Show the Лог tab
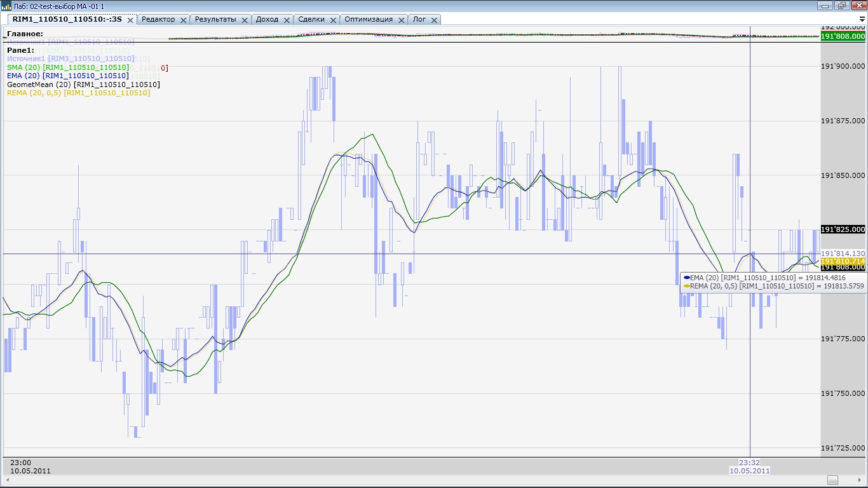868x488 pixels. pos(419,19)
